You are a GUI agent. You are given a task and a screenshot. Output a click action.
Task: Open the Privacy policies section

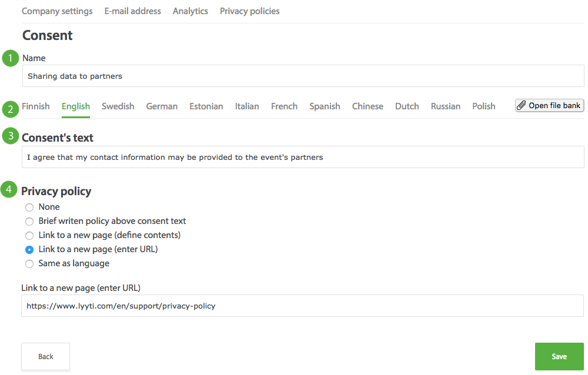click(249, 11)
